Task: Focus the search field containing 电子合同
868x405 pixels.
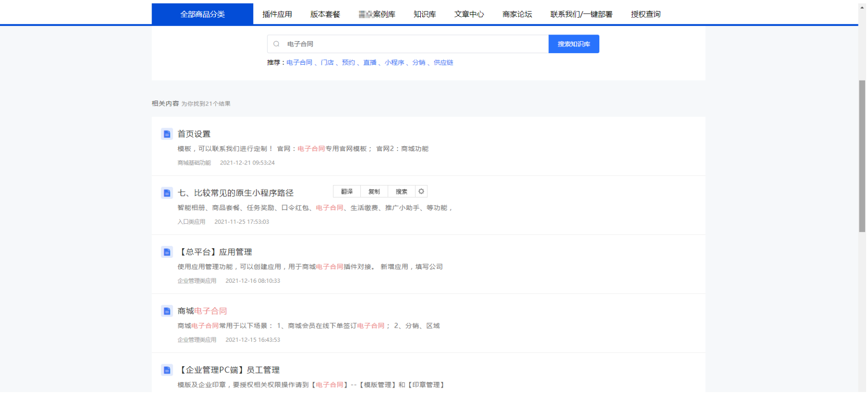Action: [413, 44]
